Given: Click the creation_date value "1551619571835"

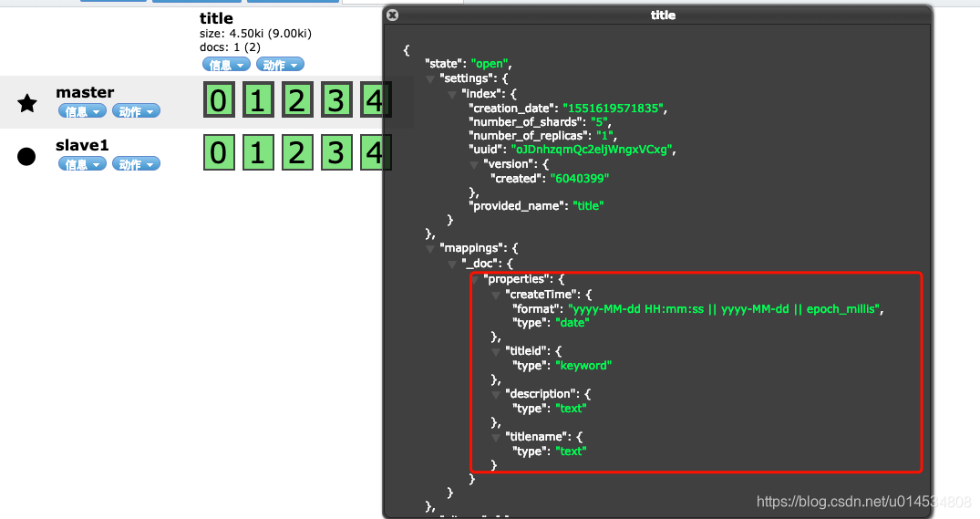Looking at the screenshot, I should (613, 109).
